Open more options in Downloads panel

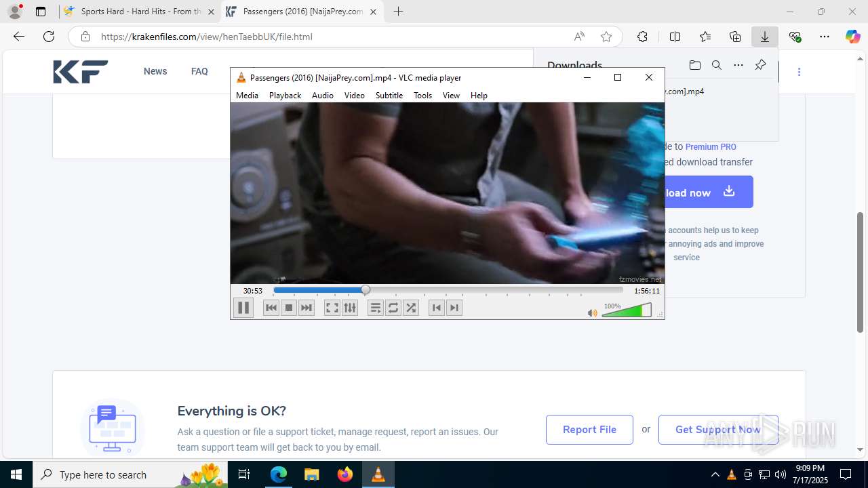tap(738, 65)
